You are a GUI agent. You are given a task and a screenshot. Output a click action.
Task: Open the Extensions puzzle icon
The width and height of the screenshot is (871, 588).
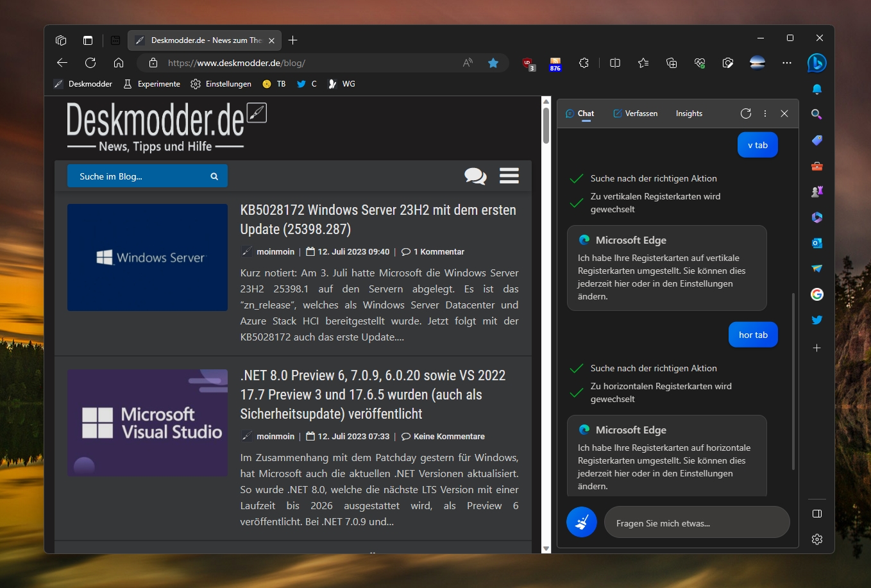(584, 63)
